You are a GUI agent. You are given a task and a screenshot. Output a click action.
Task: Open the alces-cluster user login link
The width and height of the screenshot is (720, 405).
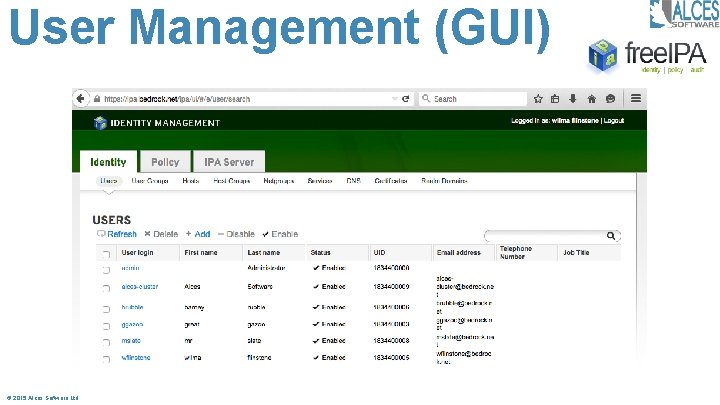pos(140,287)
